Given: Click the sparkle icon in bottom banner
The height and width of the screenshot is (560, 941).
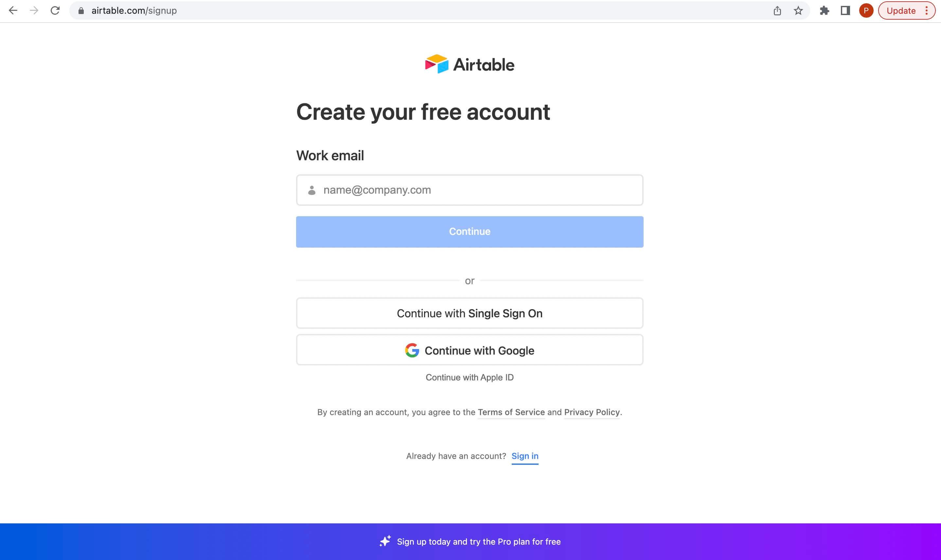Looking at the screenshot, I should (x=384, y=541).
